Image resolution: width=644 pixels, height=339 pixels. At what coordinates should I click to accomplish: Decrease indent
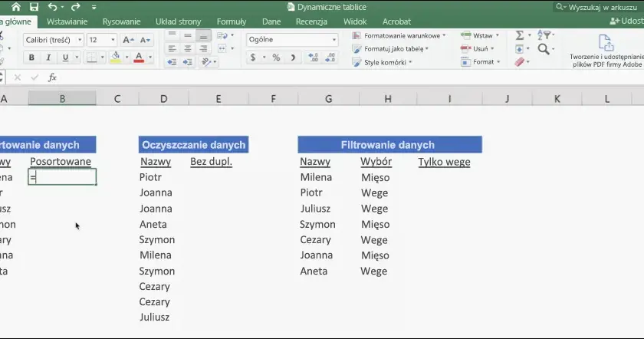[x=172, y=62]
